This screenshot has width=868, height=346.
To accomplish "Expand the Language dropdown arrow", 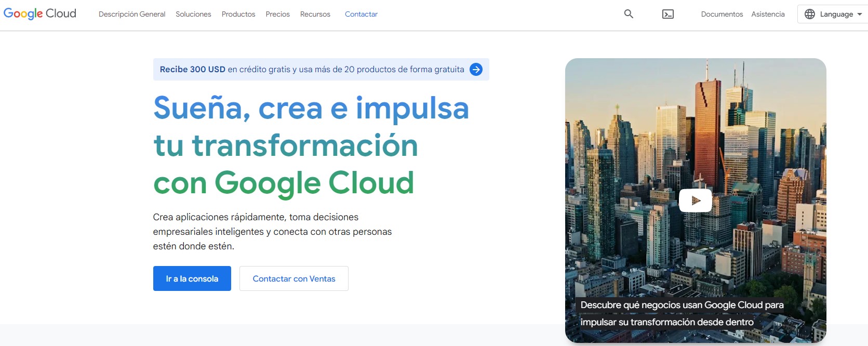I will [860, 15].
